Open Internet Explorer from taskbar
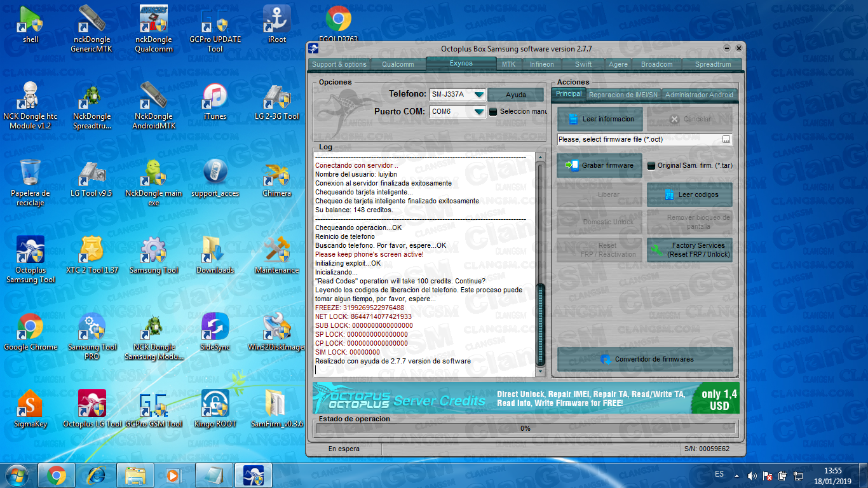The image size is (868, 488). click(x=95, y=475)
